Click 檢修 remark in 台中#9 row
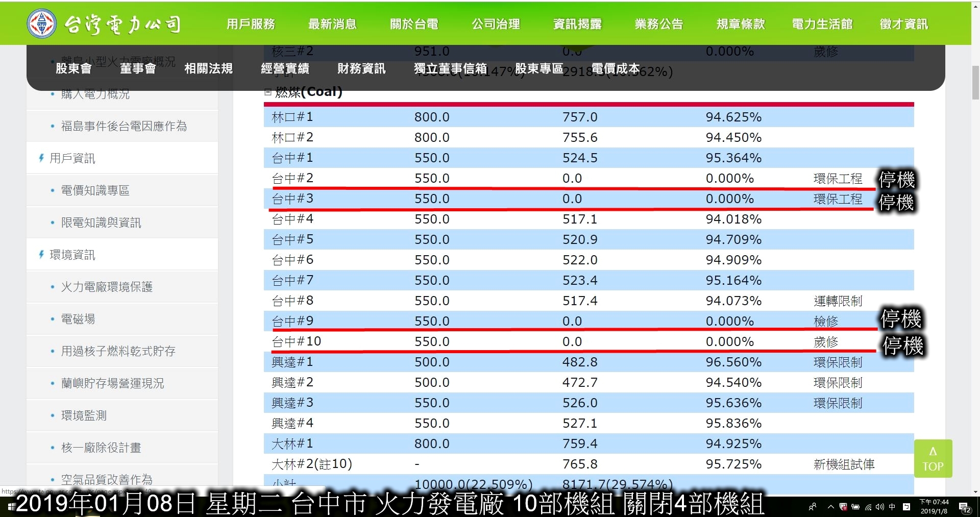 826,322
